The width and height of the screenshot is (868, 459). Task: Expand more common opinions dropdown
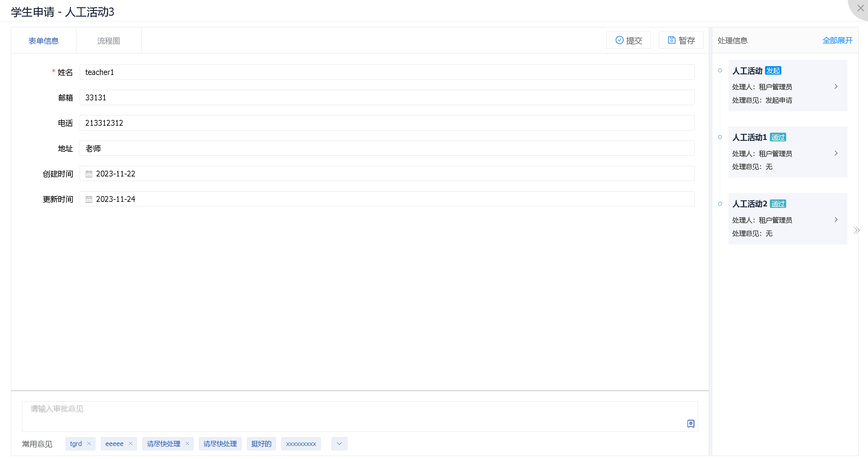pos(339,444)
